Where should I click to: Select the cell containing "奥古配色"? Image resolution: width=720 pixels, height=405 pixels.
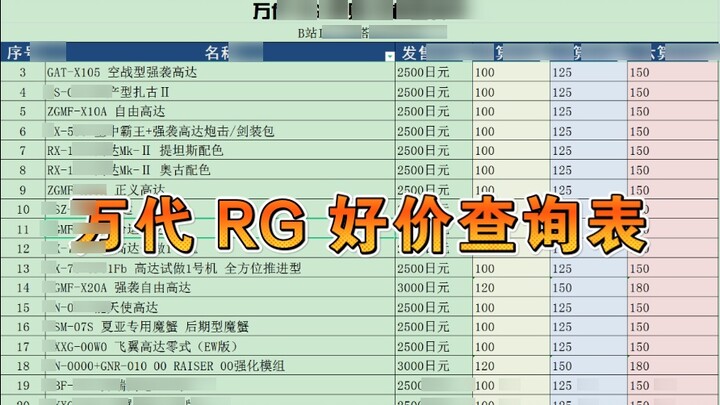[220, 170]
